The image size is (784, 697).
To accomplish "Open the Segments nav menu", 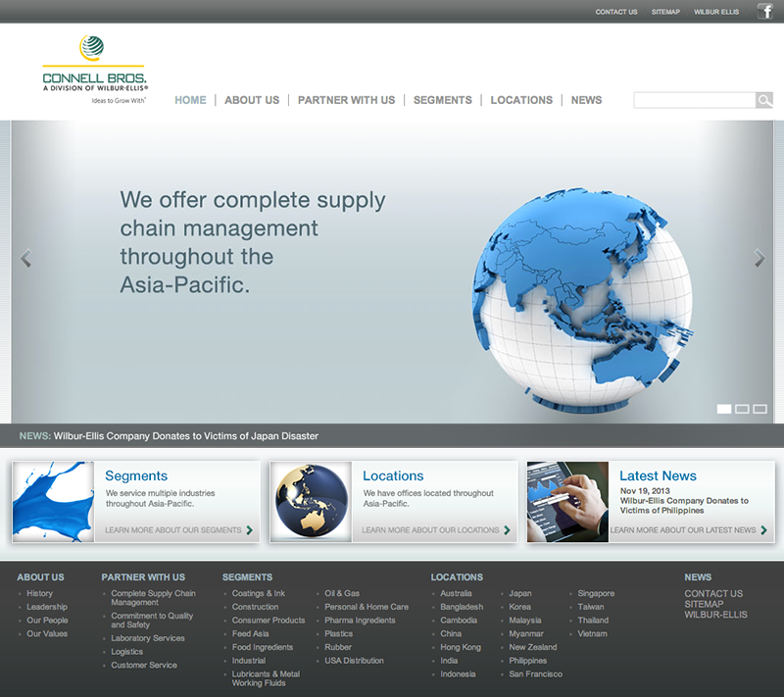I will [443, 100].
